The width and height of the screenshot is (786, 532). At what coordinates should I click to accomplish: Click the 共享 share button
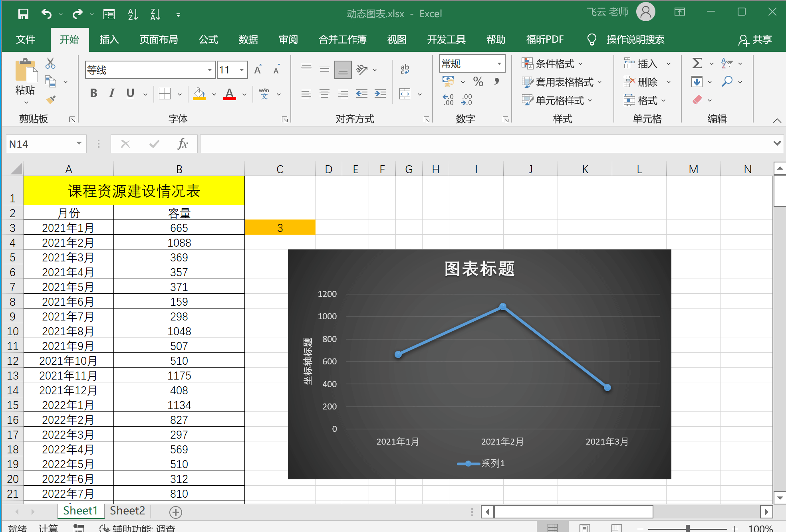click(x=755, y=40)
